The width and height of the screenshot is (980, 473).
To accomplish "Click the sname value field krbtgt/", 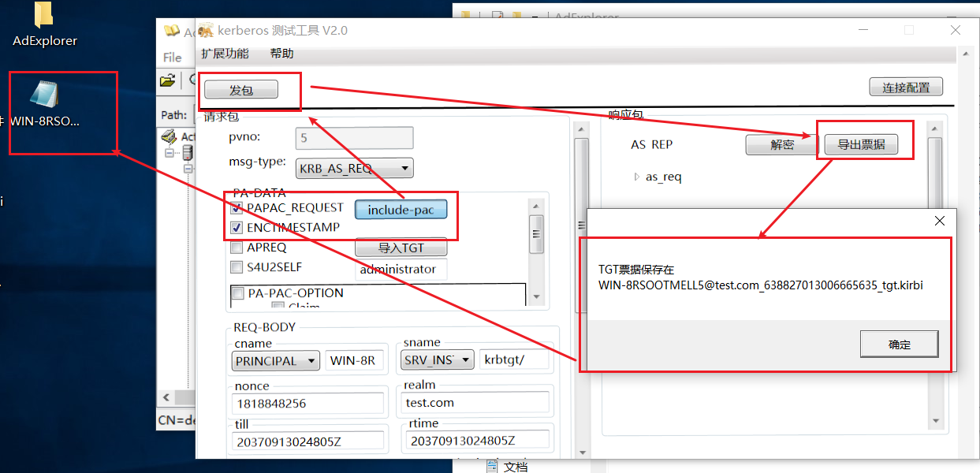I will point(516,360).
